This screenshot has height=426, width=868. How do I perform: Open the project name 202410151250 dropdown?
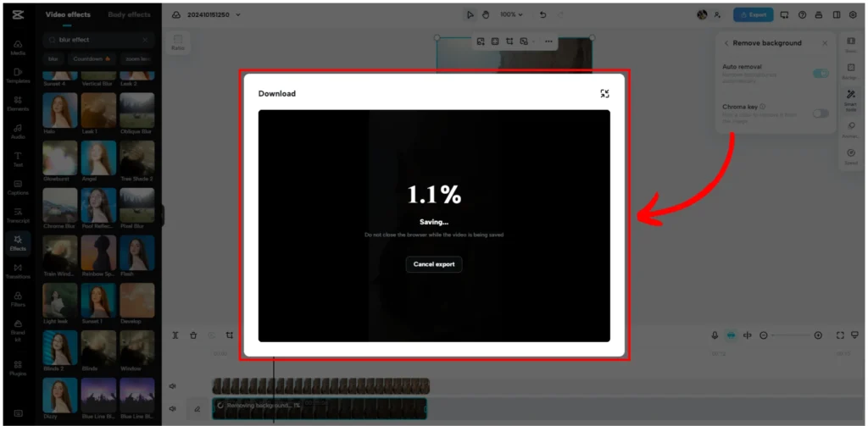point(214,15)
